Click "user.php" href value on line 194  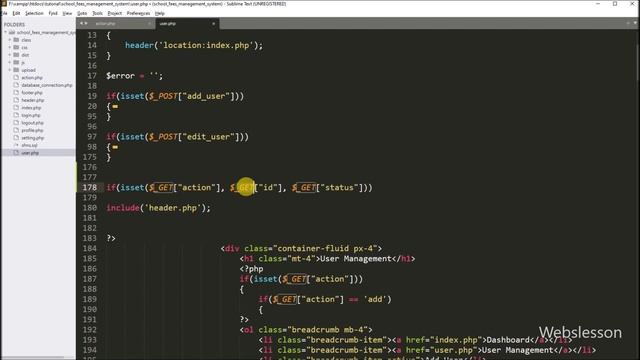453,350
